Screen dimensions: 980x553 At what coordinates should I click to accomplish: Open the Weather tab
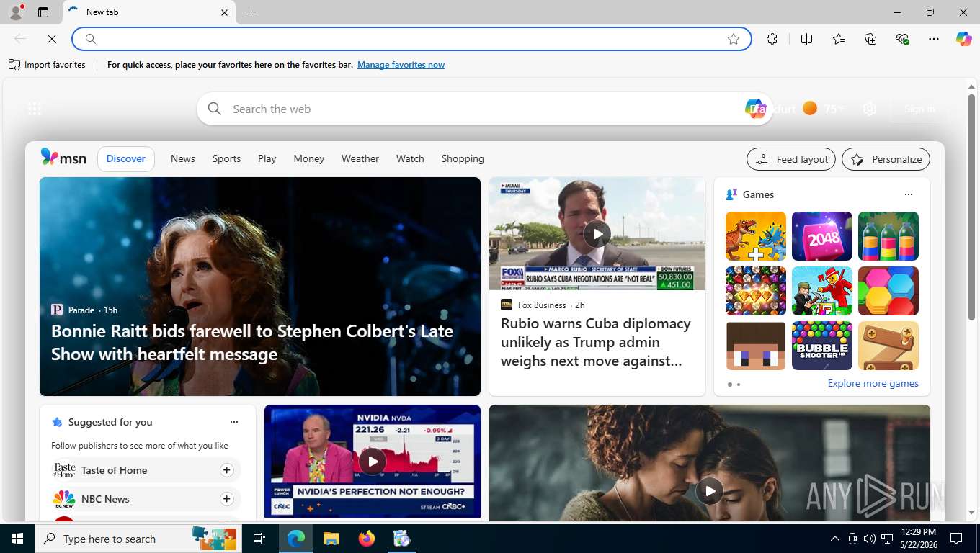(x=360, y=158)
